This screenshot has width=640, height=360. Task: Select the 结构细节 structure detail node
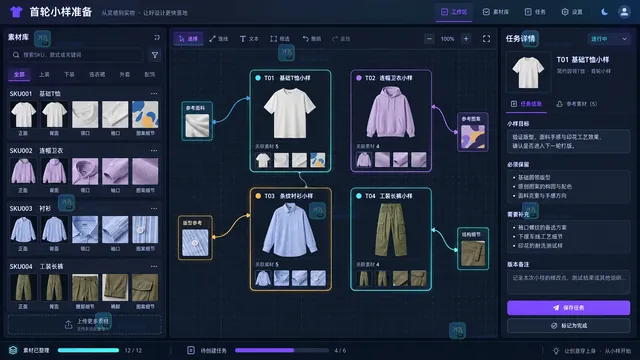pyautogui.click(x=473, y=248)
